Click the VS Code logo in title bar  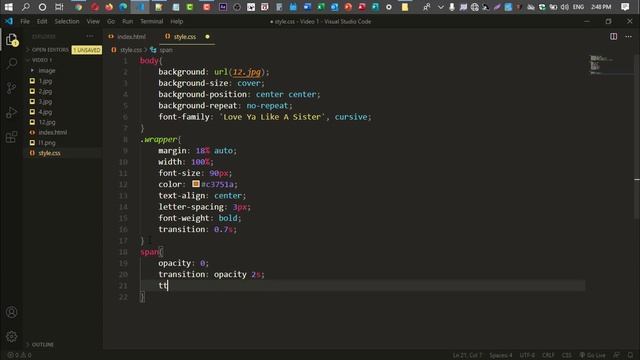pyautogui.click(x=9, y=21)
